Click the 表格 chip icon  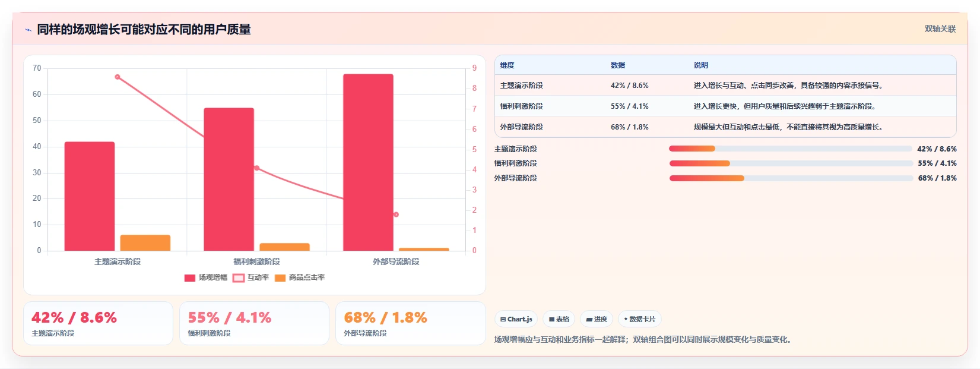click(551, 320)
